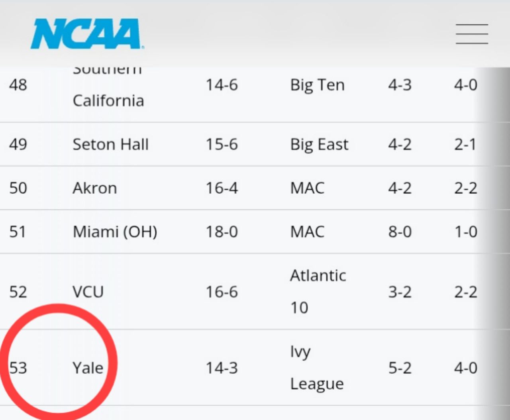Open the hamburger menu icon
Image resolution: width=510 pixels, height=420 pixels.
point(472,33)
